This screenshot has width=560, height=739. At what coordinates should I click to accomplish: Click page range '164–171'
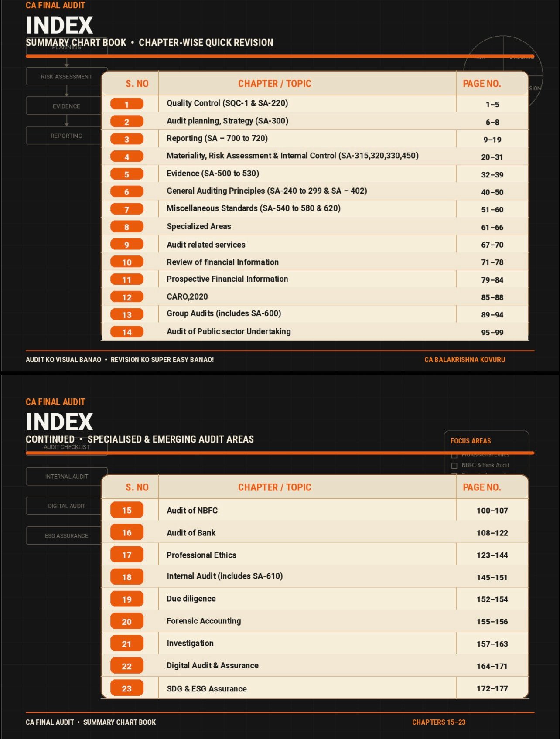click(x=492, y=666)
